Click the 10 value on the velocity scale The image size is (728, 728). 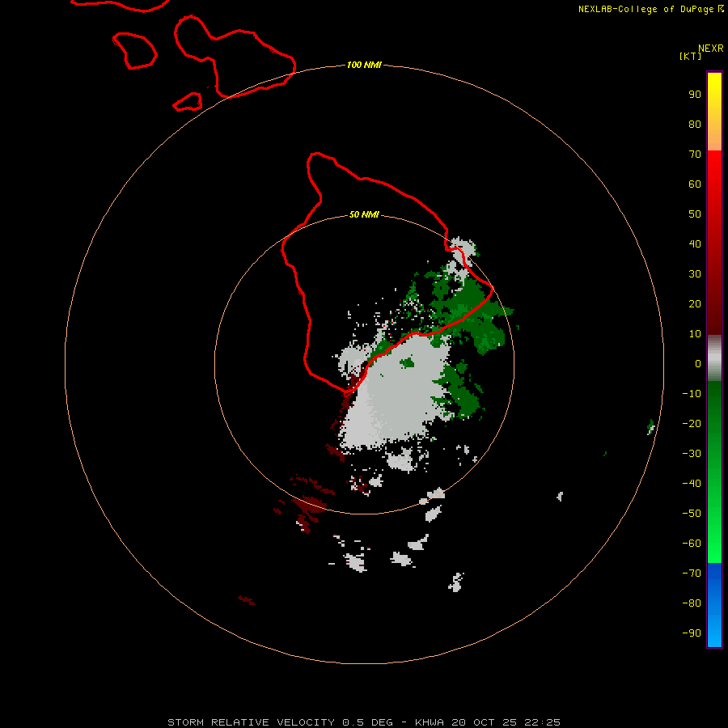(695, 334)
